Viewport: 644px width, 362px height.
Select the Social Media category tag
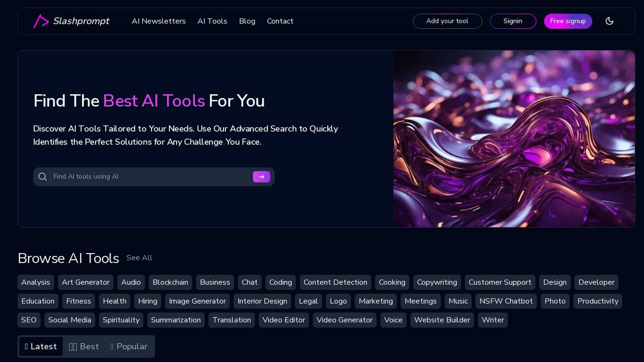70,320
